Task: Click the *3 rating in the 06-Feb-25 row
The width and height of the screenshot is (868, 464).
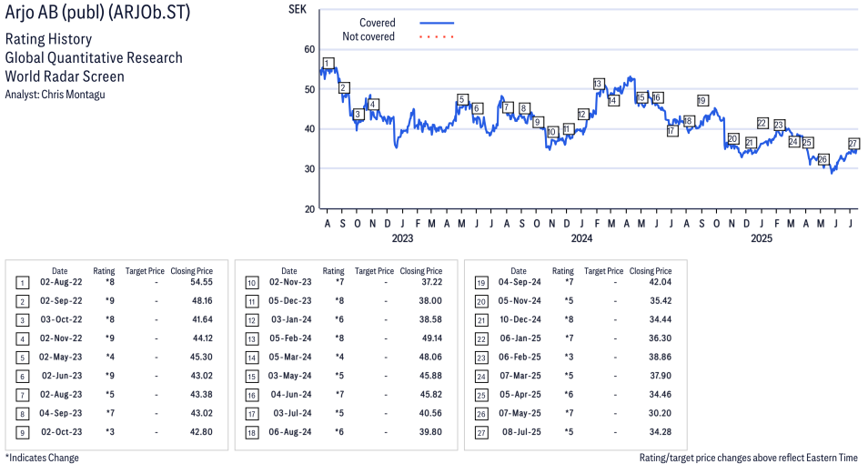Action: coord(569,358)
